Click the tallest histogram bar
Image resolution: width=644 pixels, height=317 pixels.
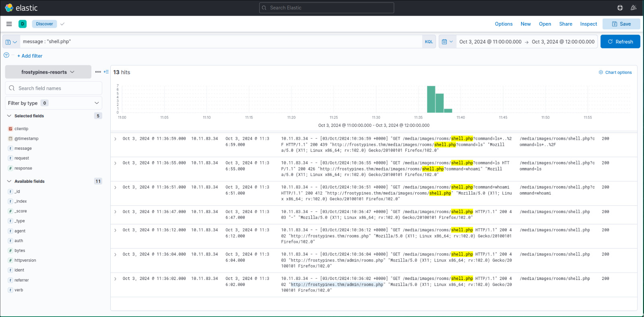pyautogui.click(x=431, y=99)
